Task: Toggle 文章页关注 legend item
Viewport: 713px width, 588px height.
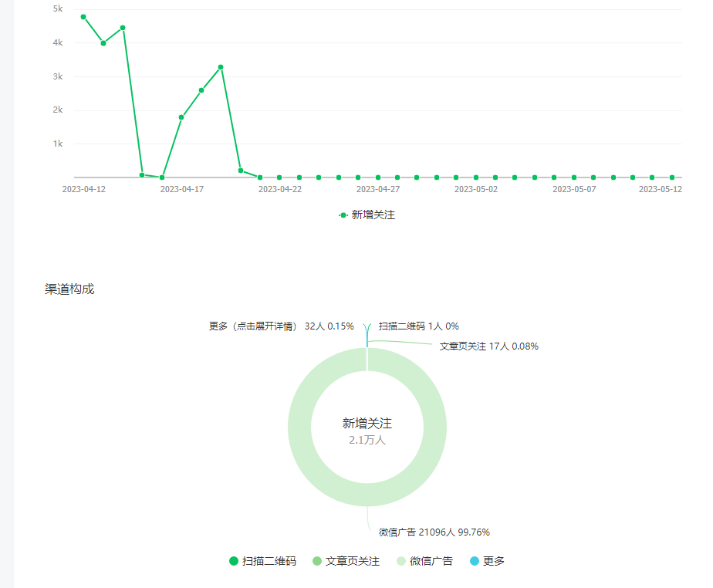Action: [346, 561]
